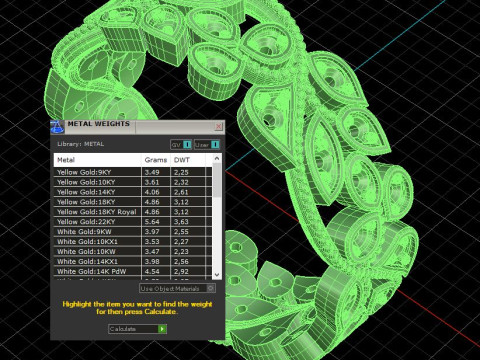Image resolution: width=480 pixels, height=360 pixels.
Task: Click the 3,63 DWT value
Action: click(x=181, y=222)
